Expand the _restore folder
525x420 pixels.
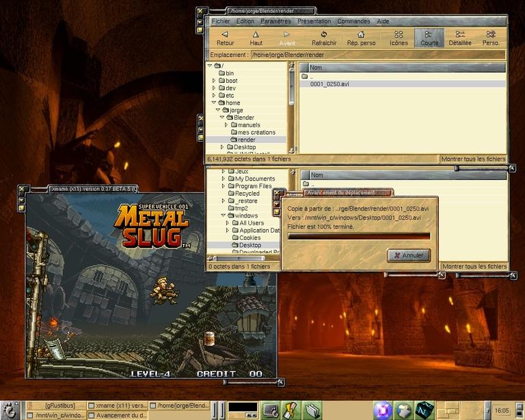[x=224, y=200]
